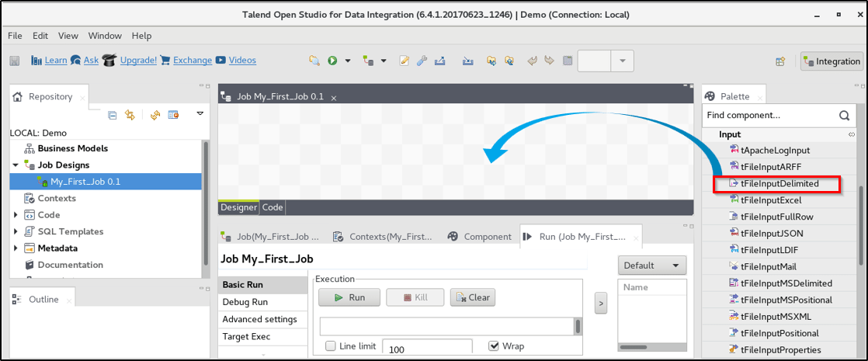Click the wrench project settings icon
Image resolution: width=868 pixels, height=361 pixels.
click(x=422, y=61)
